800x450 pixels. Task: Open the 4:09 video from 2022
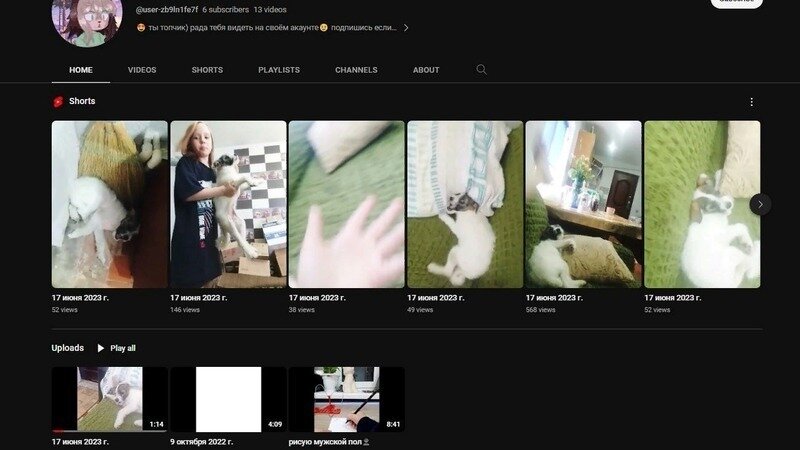pyautogui.click(x=228, y=399)
